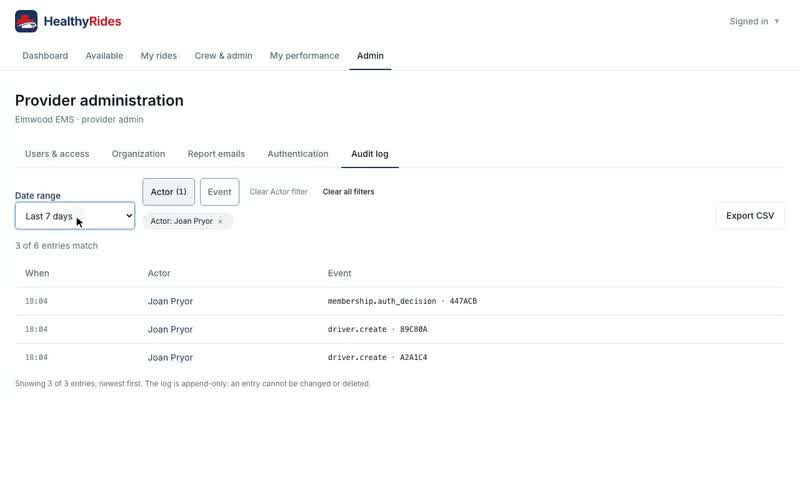Click the 'Showing 3 of 3 entries' footer note
The width and height of the screenshot is (800, 500).
pyautogui.click(x=192, y=383)
